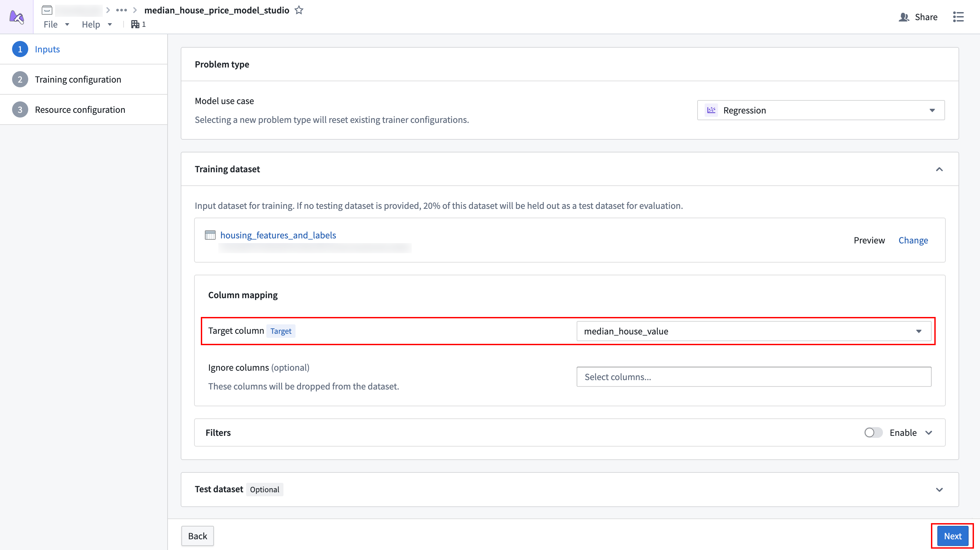The height and width of the screenshot is (550, 980).
Task: Click the Ignore columns select field
Action: pyautogui.click(x=754, y=377)
